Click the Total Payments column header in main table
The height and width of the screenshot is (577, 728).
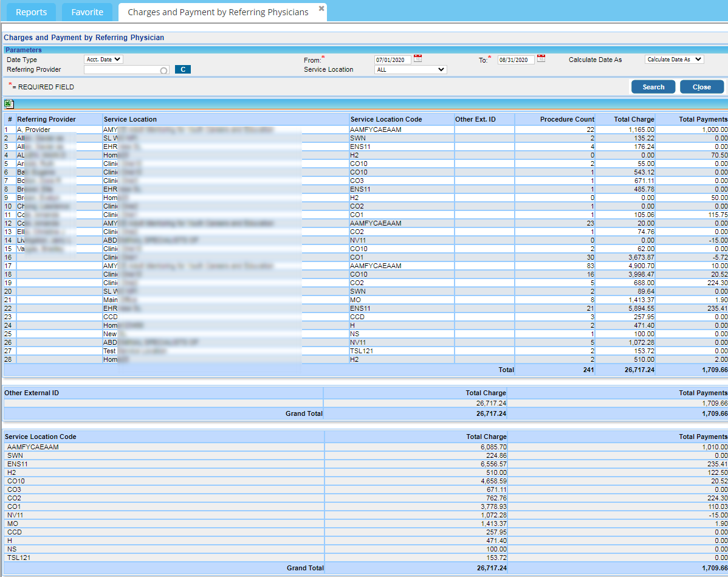[x=702, y=119]
